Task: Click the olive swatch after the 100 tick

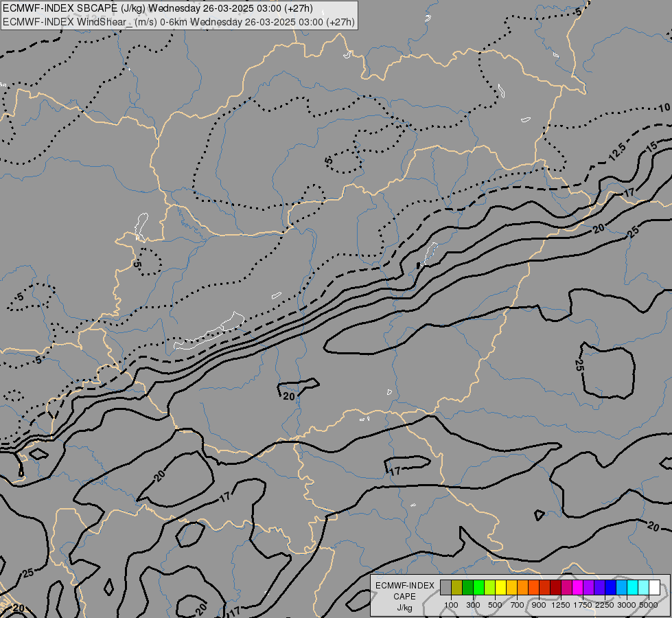Action: 457,587
